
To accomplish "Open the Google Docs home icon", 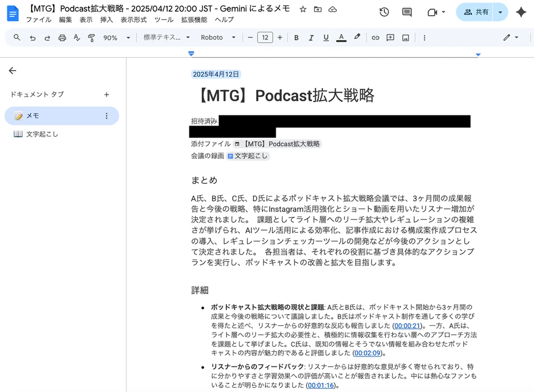I will (x=12, y=13).
